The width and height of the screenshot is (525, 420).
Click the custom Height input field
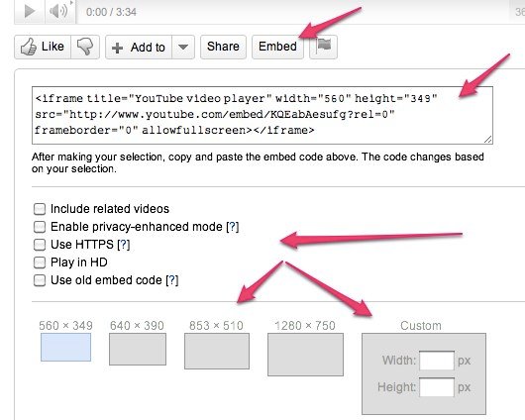[x=437, y=387]
